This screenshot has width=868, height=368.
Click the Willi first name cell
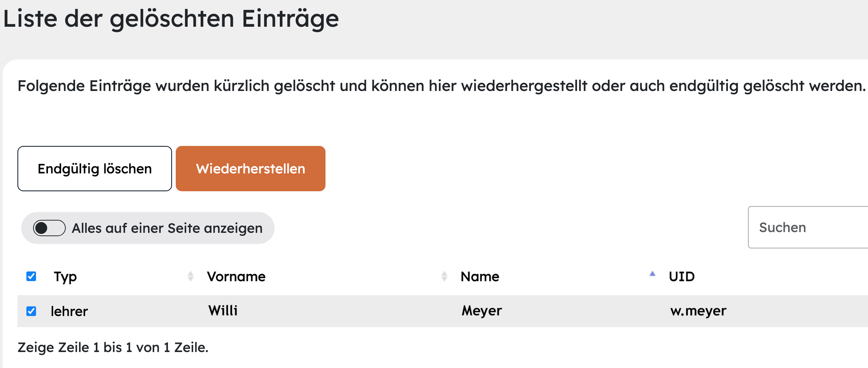[223, 310]
